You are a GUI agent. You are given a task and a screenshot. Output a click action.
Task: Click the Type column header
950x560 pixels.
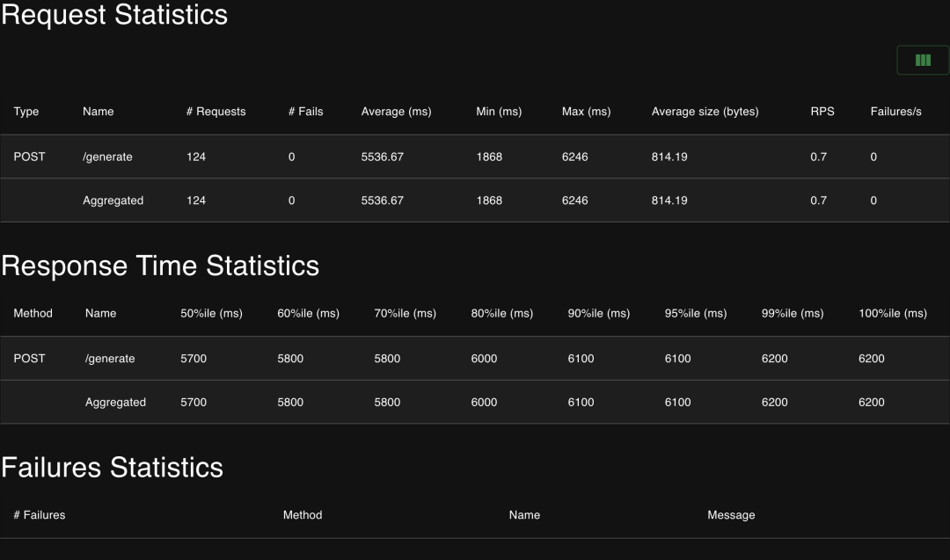[x=26, y=112]
